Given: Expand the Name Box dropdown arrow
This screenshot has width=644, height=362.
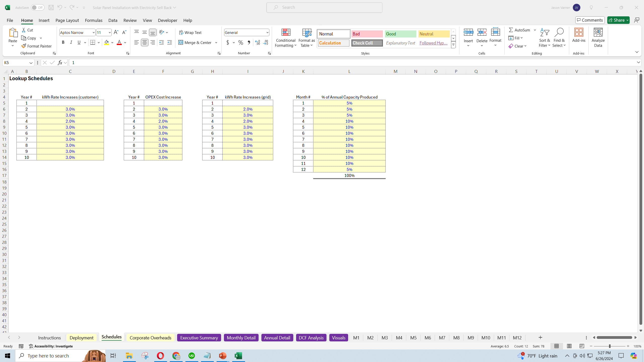Looking at the screenshot, I should (31, 63).
